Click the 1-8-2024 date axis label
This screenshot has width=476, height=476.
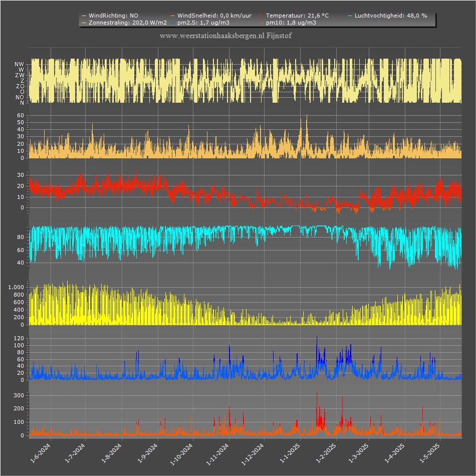pos(112,453)
